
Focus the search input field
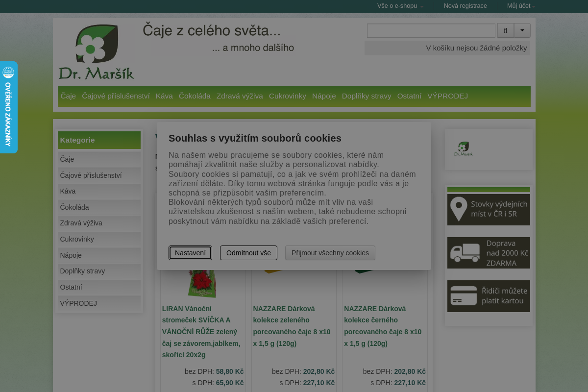[x=431, y=30]
